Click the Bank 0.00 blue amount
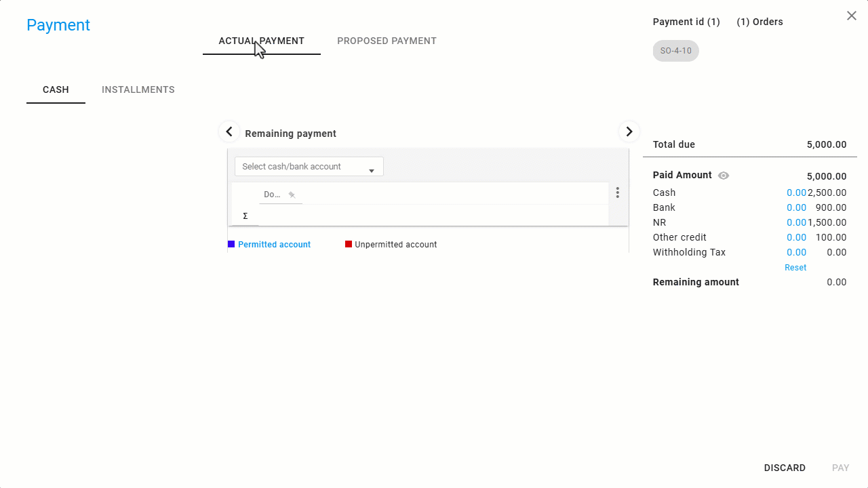868x488 pixels. click(797, 207)
